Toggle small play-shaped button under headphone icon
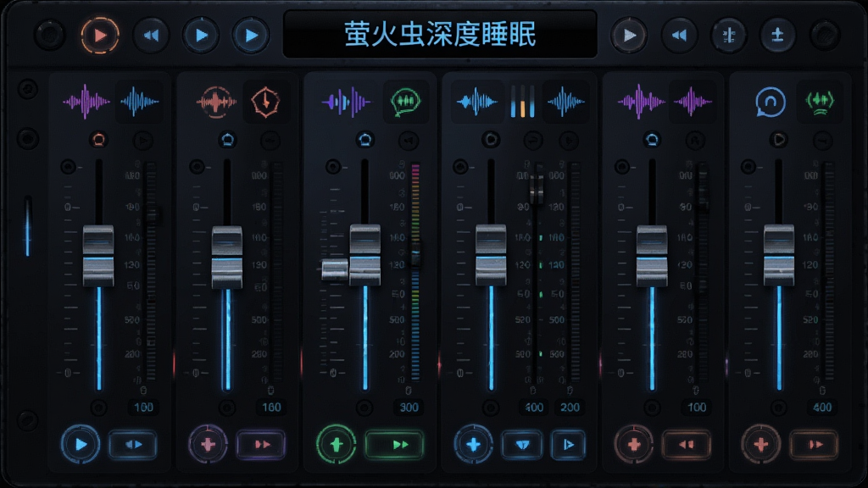The height and width of the screenshot is (488, 868). 779,140
